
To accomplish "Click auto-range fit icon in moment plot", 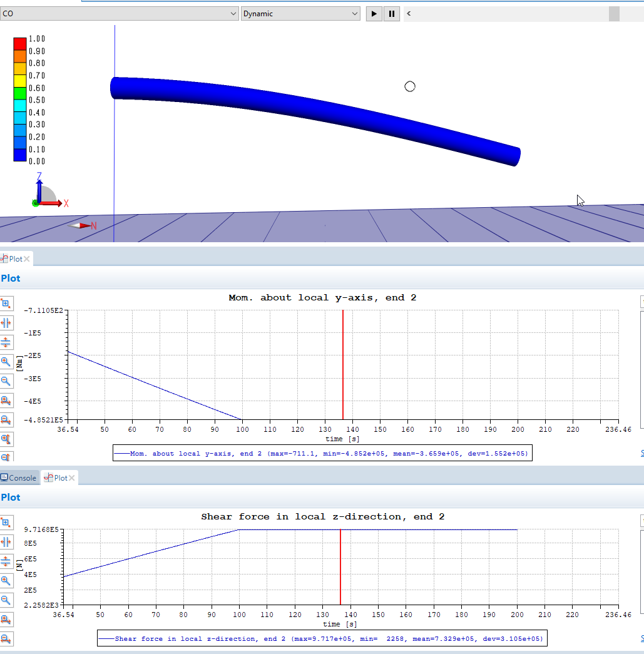I will coord(6,304).
